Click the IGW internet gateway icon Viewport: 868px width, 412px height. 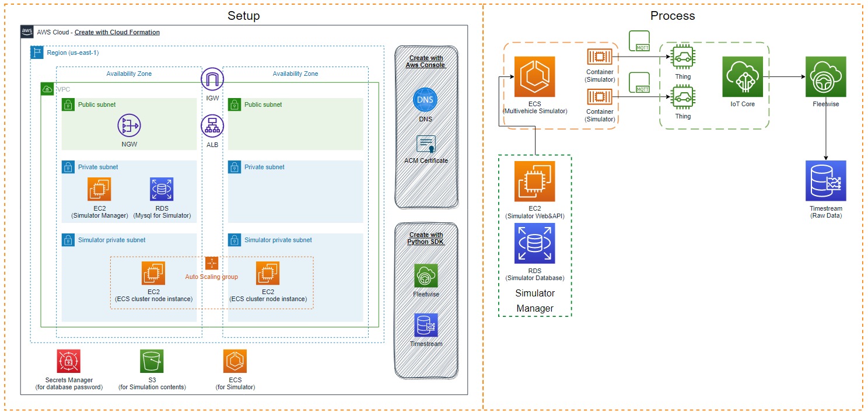point(212,80)
